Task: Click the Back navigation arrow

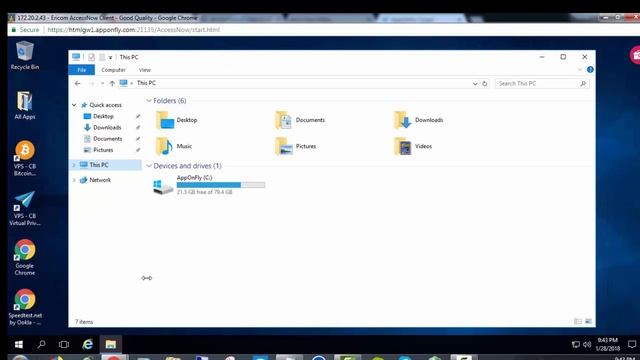Action: [78, 83]
